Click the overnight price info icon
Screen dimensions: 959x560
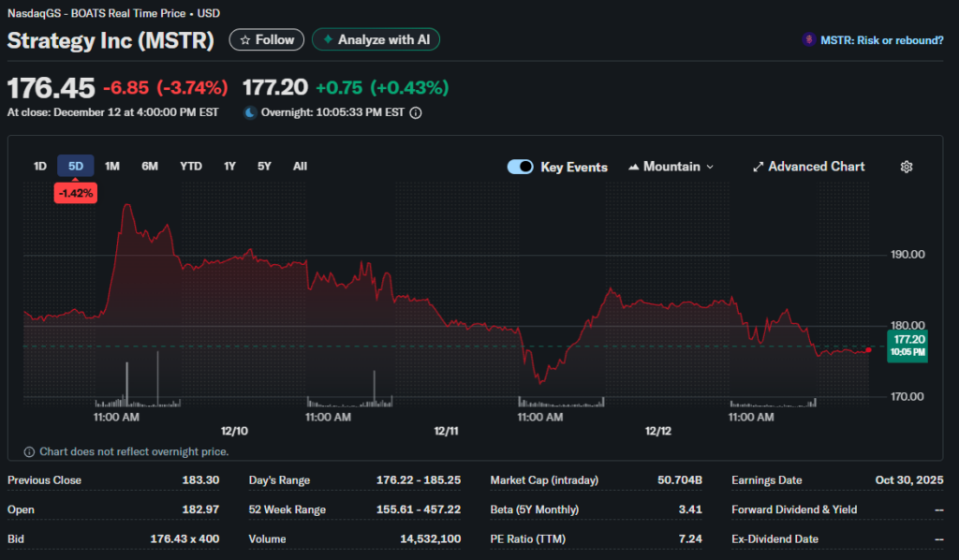(x=416, y=112)
